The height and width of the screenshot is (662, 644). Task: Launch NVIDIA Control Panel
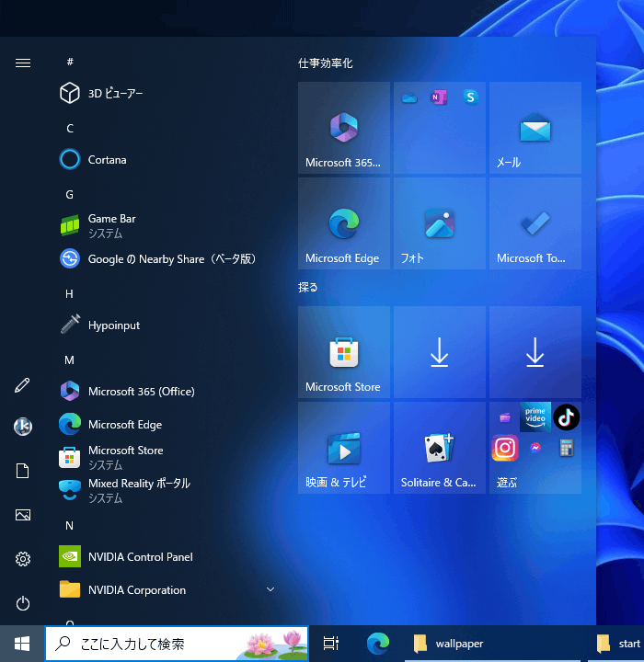pos(166,557)
